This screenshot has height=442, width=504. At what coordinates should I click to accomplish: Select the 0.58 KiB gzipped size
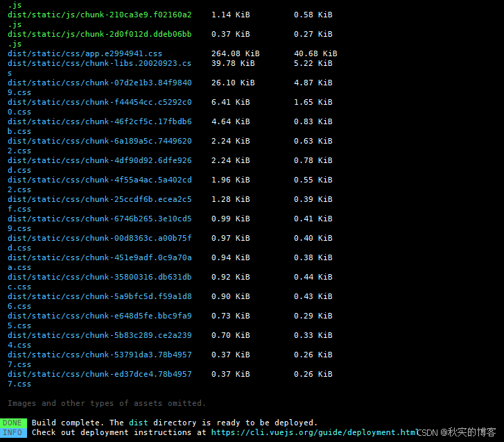click(313, 15)
